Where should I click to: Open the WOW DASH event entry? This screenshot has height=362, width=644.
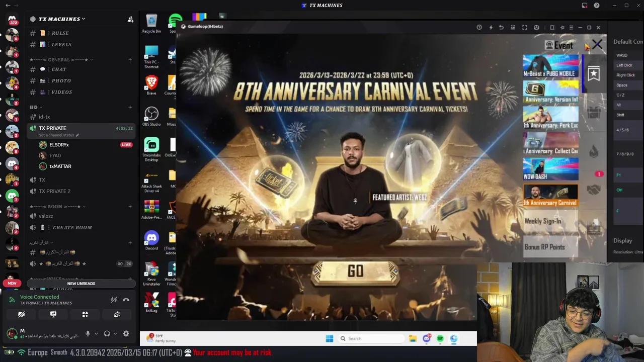[550, 169]
